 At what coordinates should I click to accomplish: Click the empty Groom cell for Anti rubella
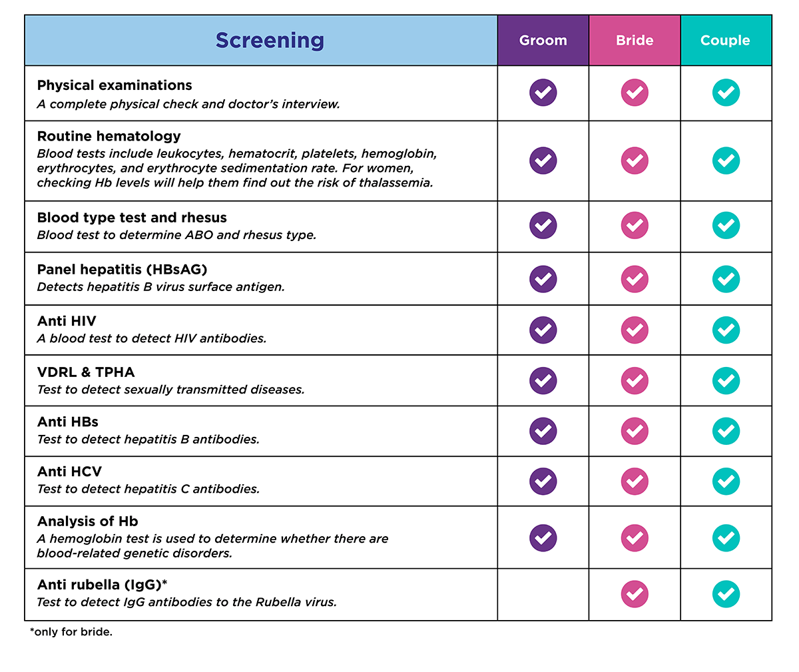(543, 594)
